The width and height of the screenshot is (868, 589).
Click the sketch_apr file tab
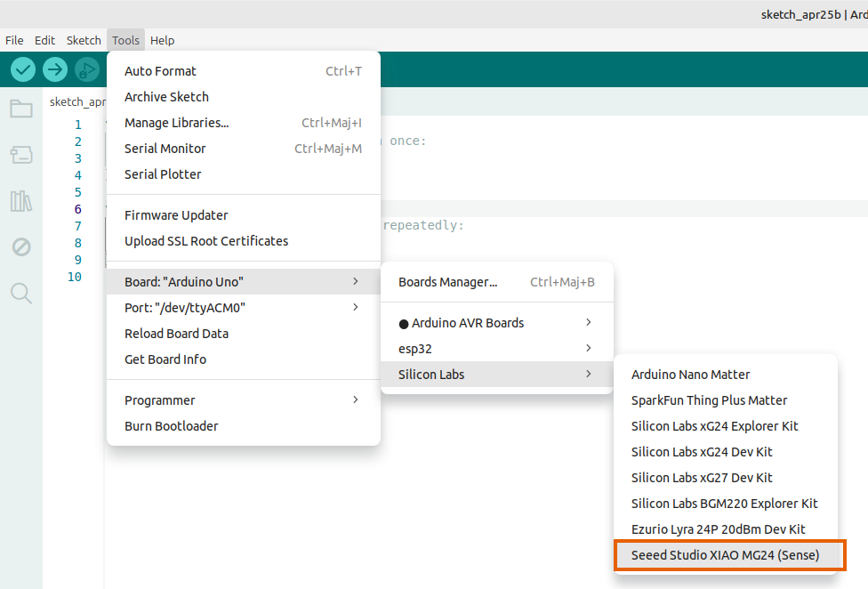(x=76, y=101)
